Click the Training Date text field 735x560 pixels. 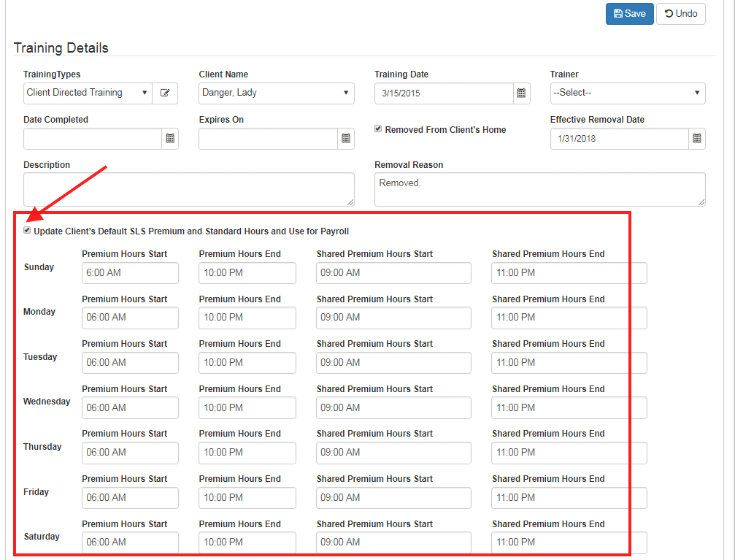(x=444, y=93)
